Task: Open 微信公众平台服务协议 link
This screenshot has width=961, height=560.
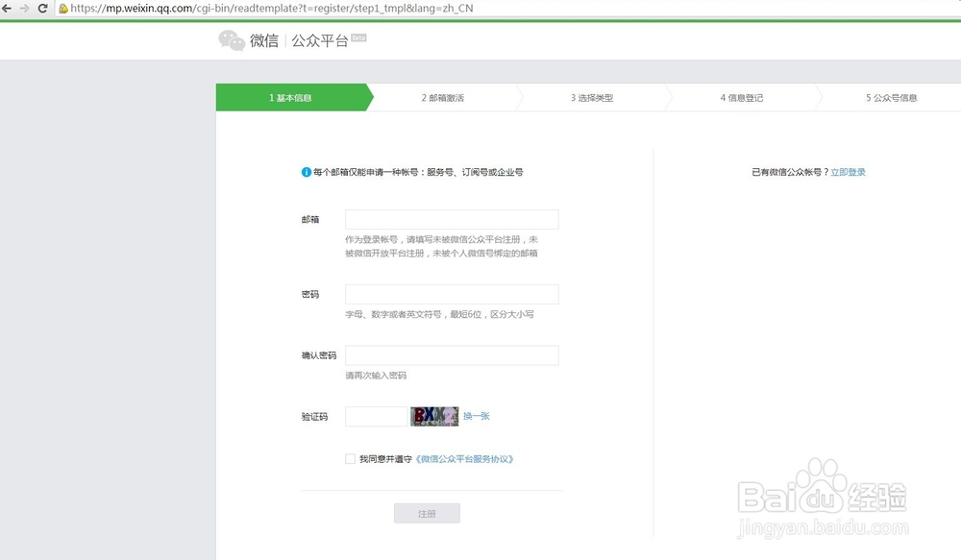Action: [464, 459]
